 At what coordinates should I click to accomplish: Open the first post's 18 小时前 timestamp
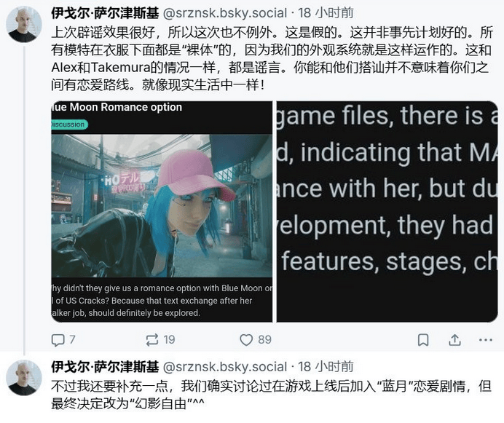click(x=326, y=13)
